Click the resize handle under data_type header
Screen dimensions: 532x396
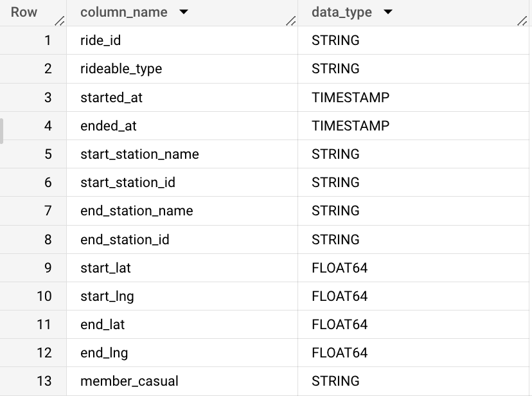524,19
